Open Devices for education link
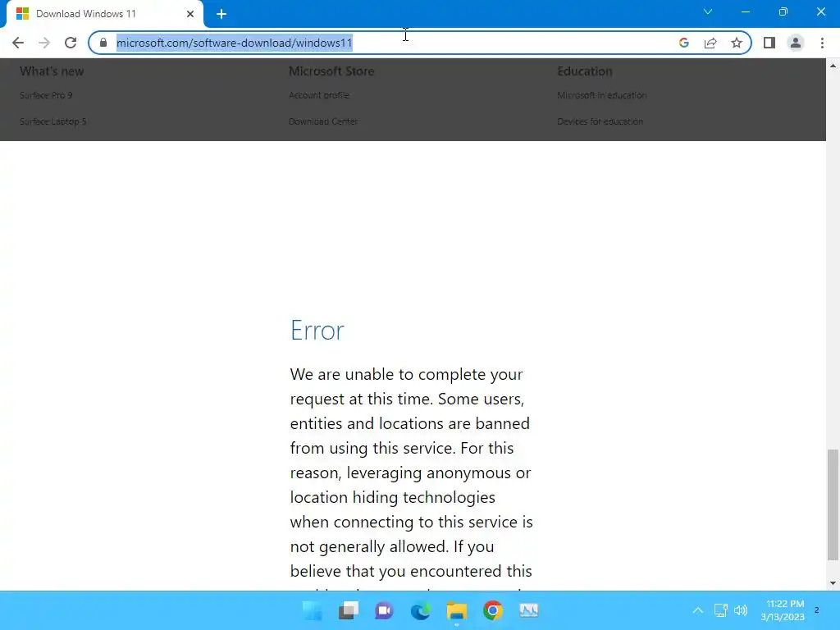This screenshot has height=630, width=840. point(600,121)
